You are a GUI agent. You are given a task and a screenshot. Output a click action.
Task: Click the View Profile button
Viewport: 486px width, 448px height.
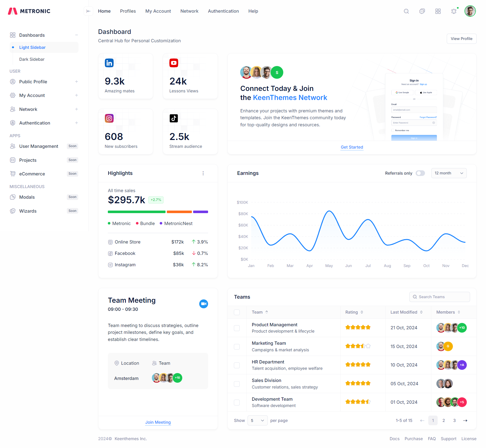click(461, 39)
